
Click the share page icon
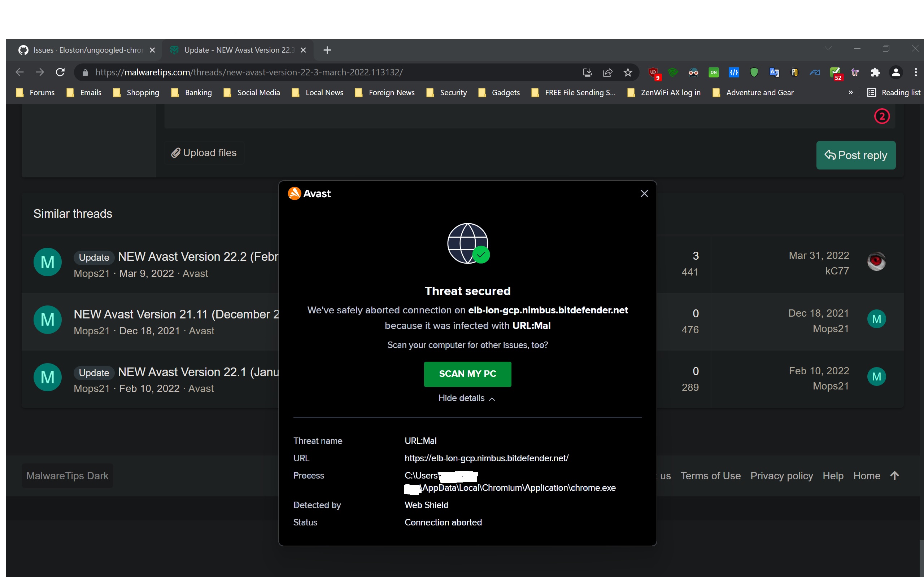click(607, 72)
